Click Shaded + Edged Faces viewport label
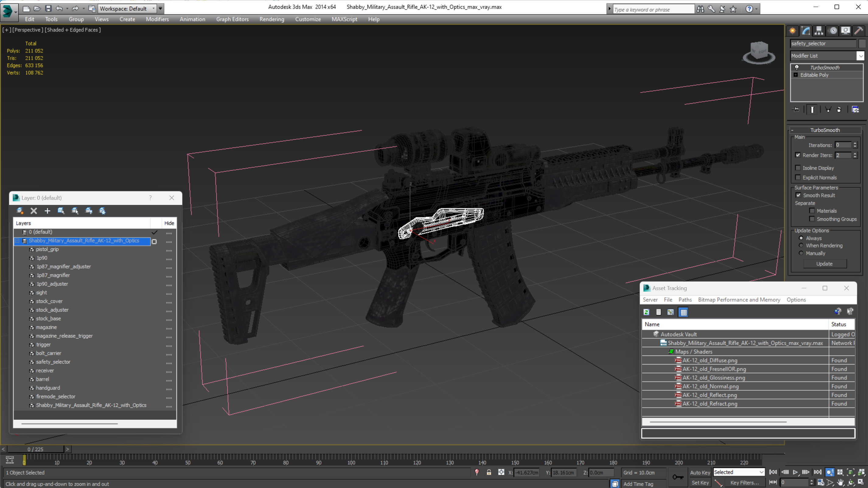 pyautogui.click(x=72, y=29)
